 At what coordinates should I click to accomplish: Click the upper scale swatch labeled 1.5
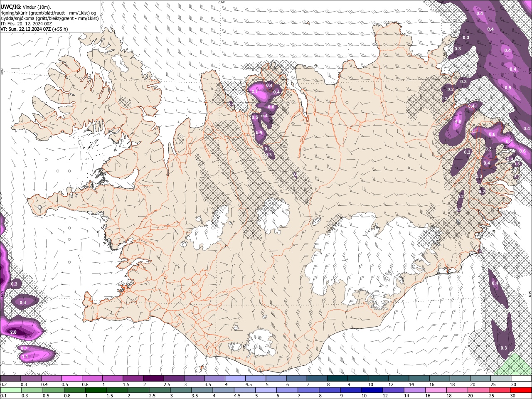point(133,379)
